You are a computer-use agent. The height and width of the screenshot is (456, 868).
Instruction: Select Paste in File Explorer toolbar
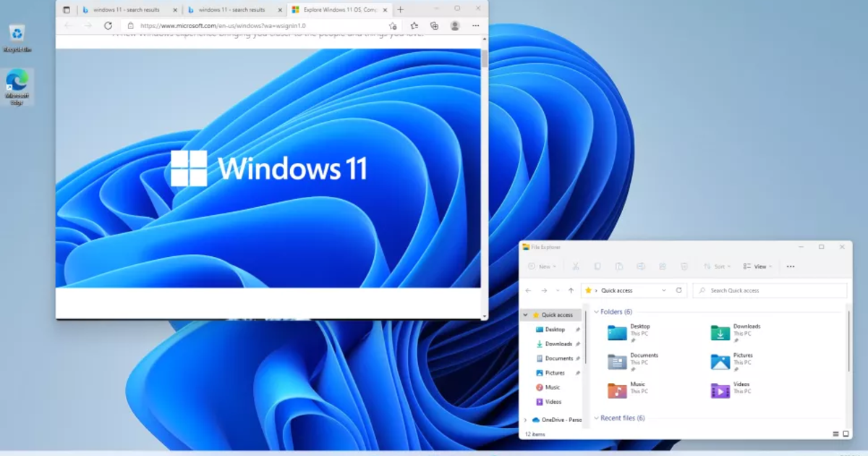619,266
